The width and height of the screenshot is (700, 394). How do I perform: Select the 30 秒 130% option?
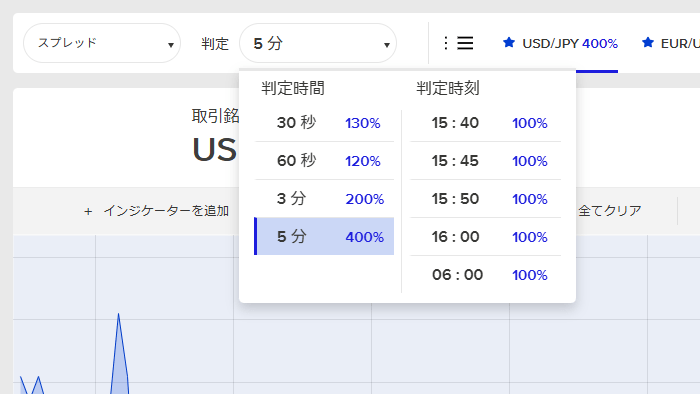pyautogui.click(x=324, y=123)
